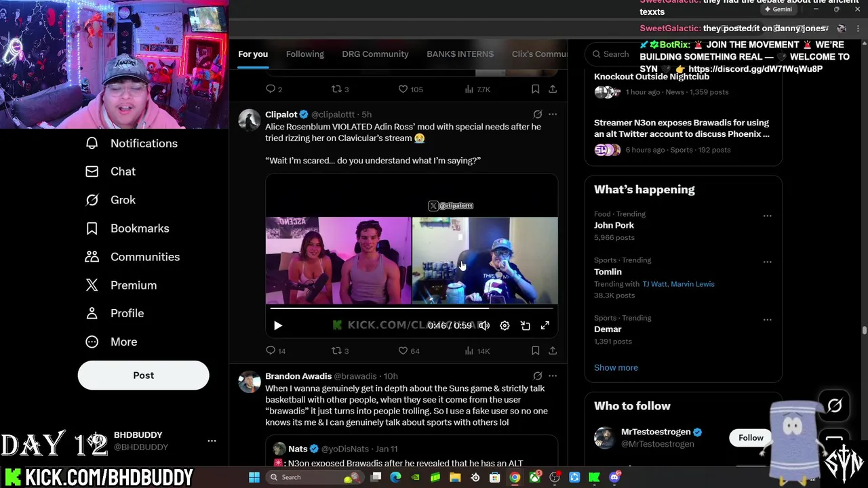Open X Premium page
Screen dimensions: 868x488
point(121,285)
